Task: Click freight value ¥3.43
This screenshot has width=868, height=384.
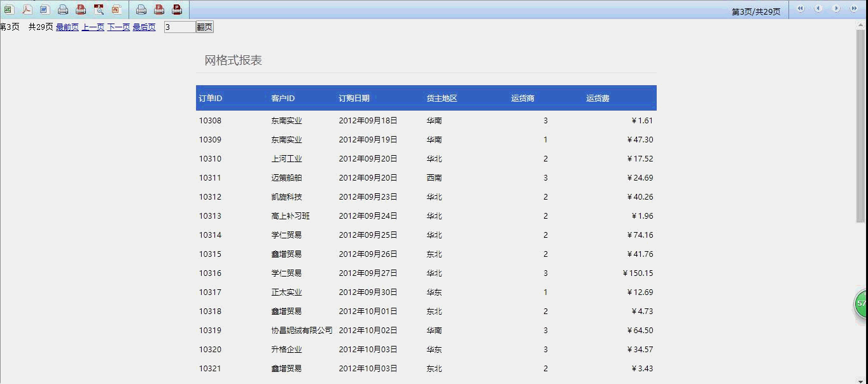Action: 642,368
